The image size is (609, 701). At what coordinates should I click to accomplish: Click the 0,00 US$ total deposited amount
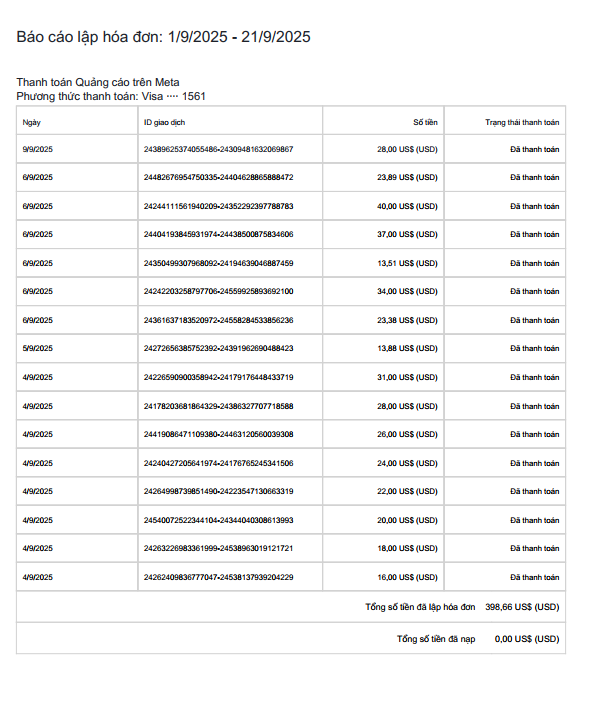(x=527, y=639)
